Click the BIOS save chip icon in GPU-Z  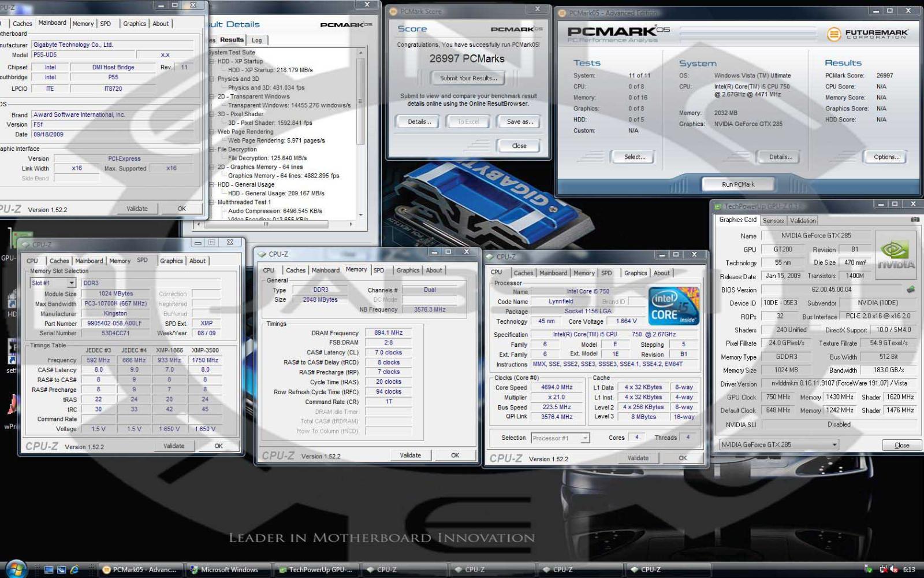911,290
